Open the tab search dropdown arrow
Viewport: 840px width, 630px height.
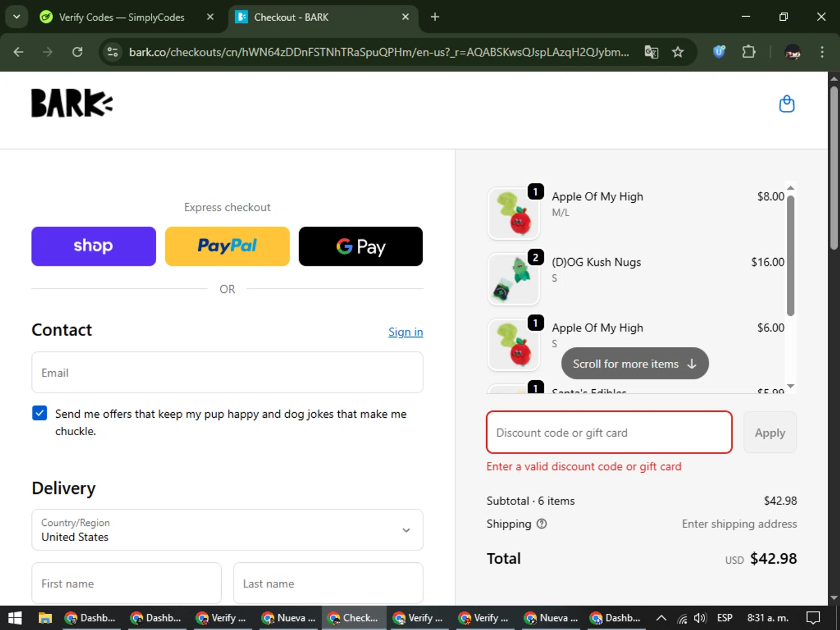coord(17,17)
